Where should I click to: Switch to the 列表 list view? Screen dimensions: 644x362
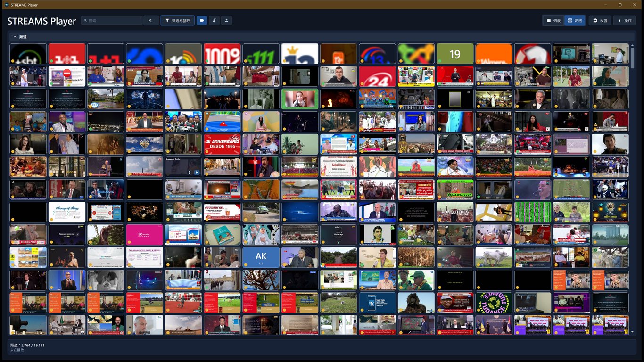[553, 21]
